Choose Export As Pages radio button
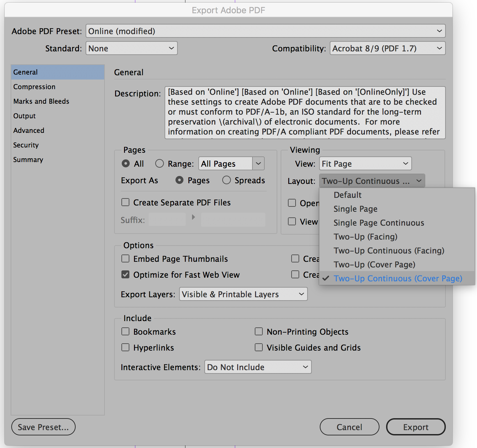This screenshot has width=477, height=448. click(x=179, y=180)
